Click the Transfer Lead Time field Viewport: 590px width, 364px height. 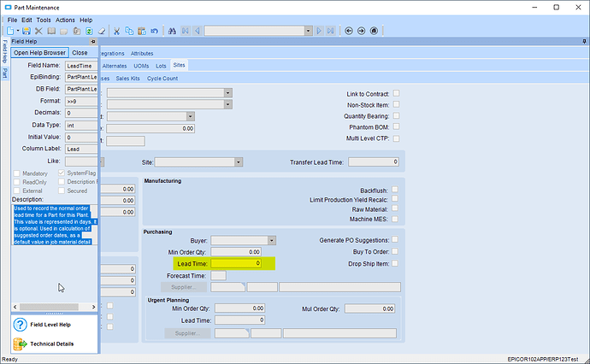coord(374,161)
